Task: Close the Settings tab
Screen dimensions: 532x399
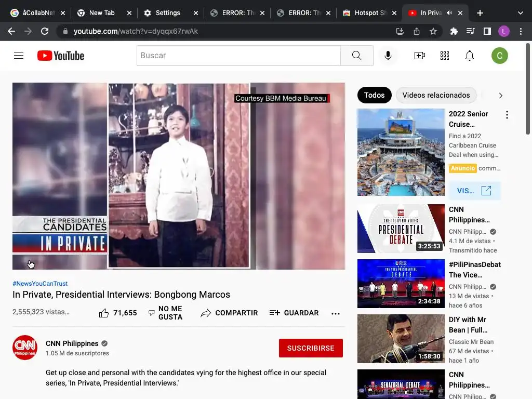Action: click(196, 13)
